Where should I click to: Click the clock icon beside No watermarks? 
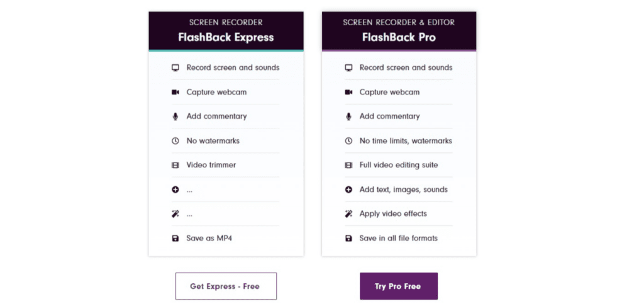pyautogui.click(x=175, y=141)
